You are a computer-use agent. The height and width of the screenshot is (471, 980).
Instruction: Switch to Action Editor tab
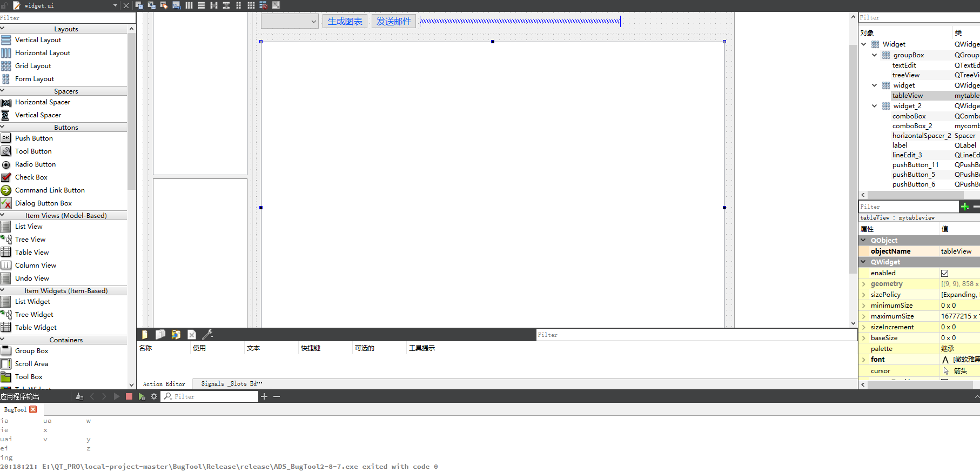pos(164,384)
